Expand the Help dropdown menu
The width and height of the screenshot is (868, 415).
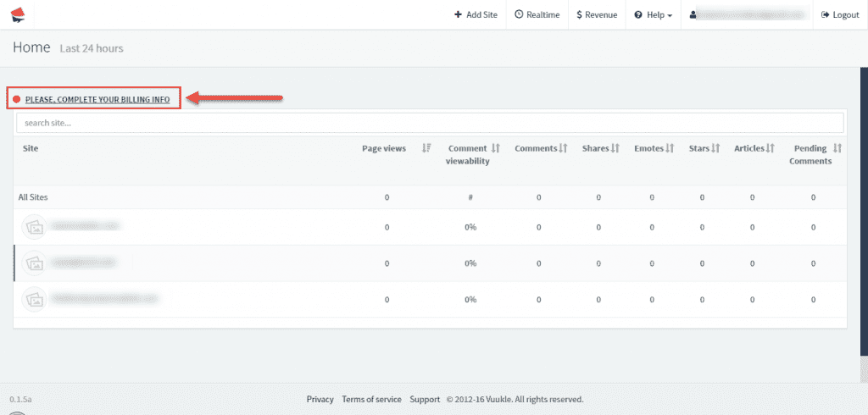[x=653, y=15]
